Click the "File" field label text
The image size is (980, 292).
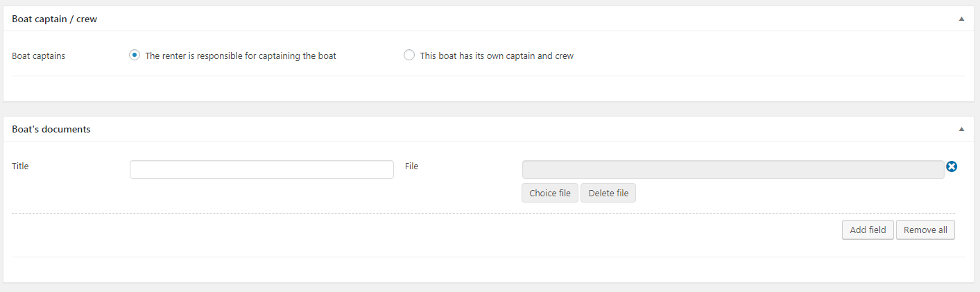pos(411,166)
